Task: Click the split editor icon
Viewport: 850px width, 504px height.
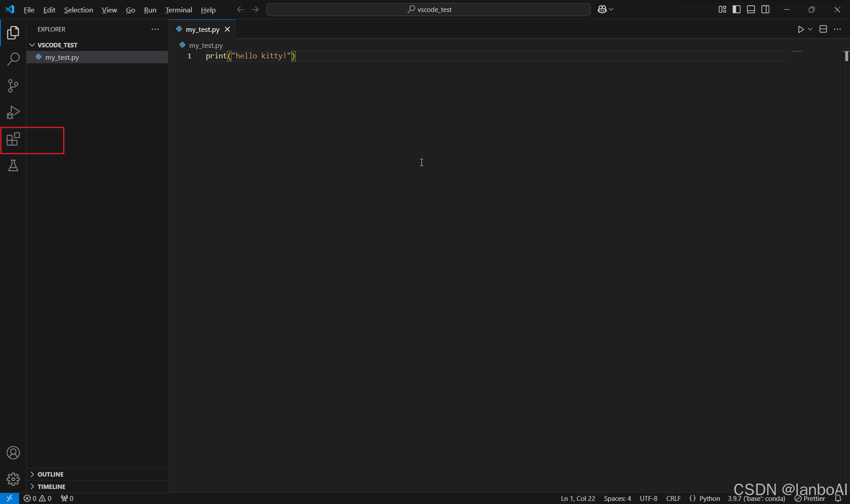Action: [x=823, y=29]
